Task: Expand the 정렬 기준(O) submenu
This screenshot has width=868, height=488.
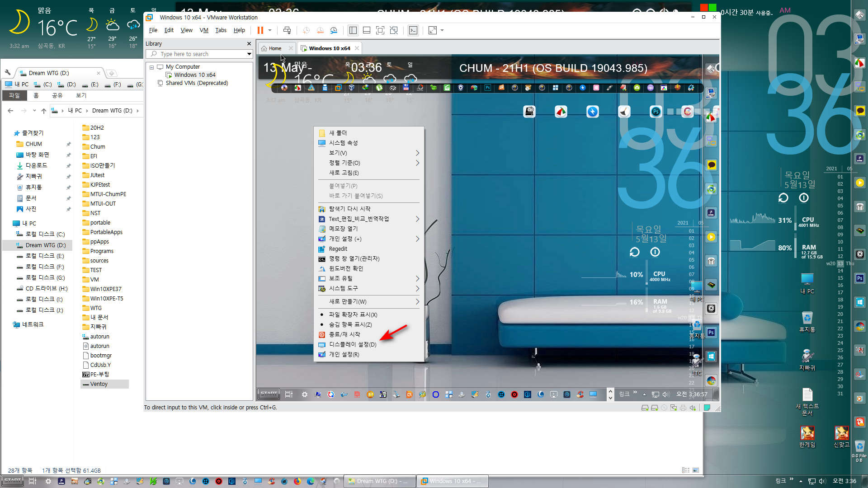Action: (368, 163)
